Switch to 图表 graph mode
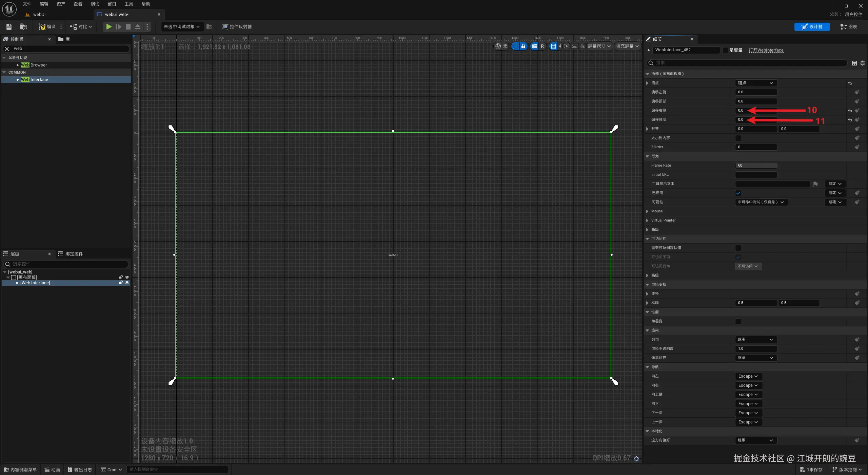 coord(849,27)
